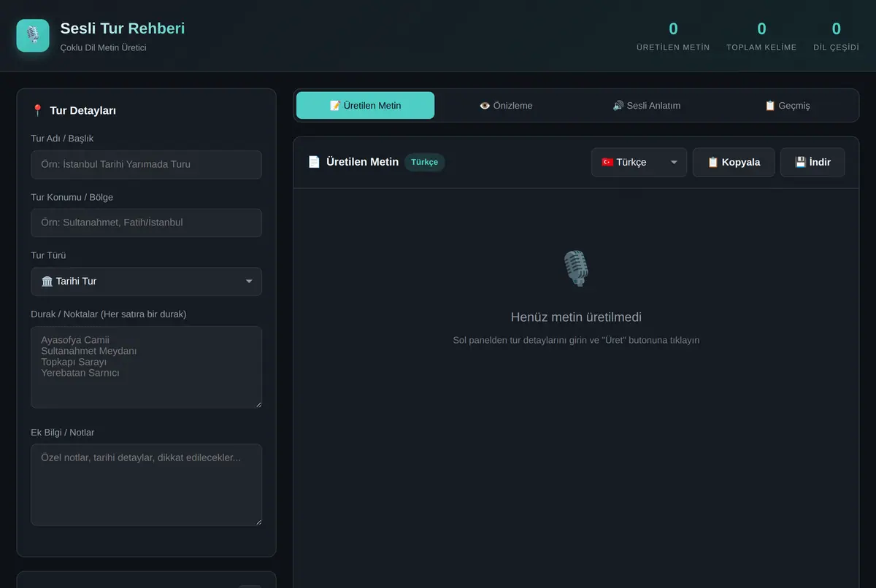Click the 'TOPLAM KELİME' counter label

[761, 47]
